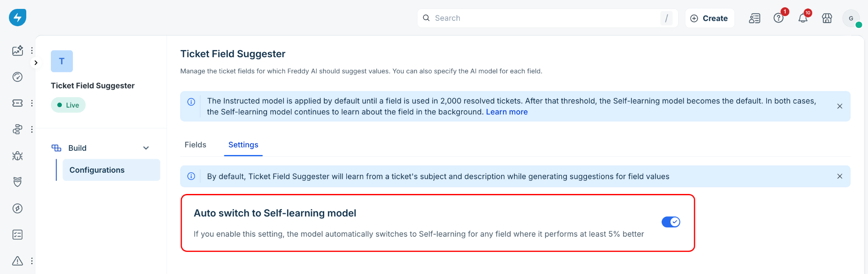Open the workflow automation sidebar icon

(17, 129)
